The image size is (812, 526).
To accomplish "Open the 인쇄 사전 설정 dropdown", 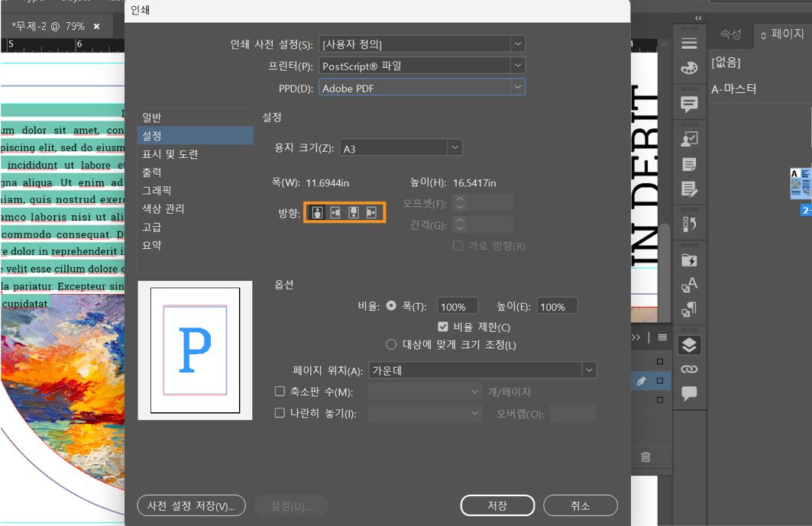I will [422, 44].
